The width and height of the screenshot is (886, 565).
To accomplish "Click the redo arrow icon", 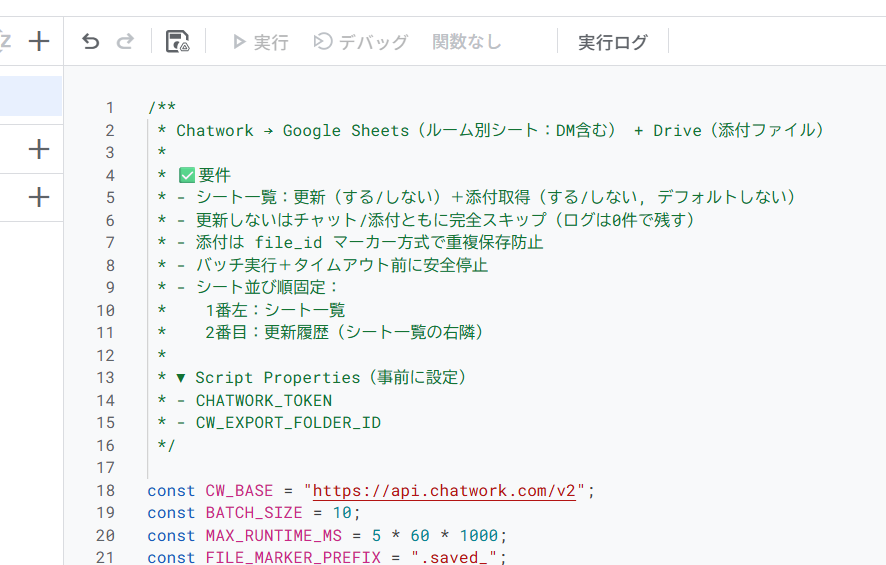I will [125, 41].
